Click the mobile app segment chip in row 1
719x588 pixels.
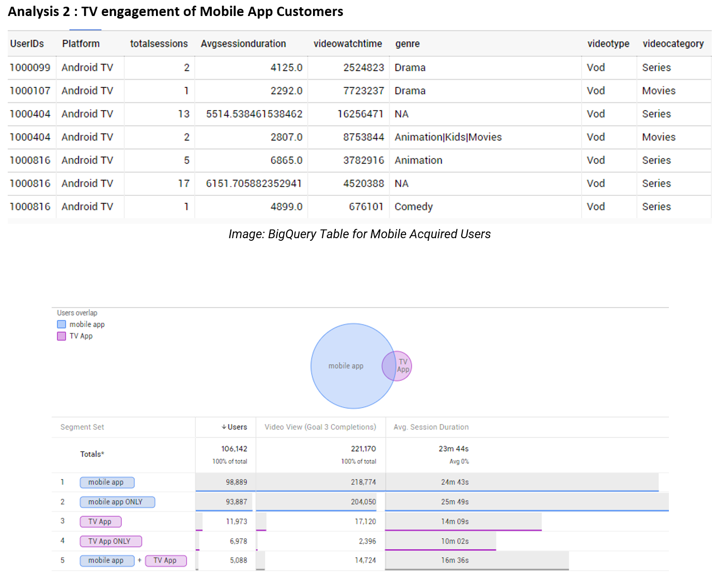(x=107, y=483)
